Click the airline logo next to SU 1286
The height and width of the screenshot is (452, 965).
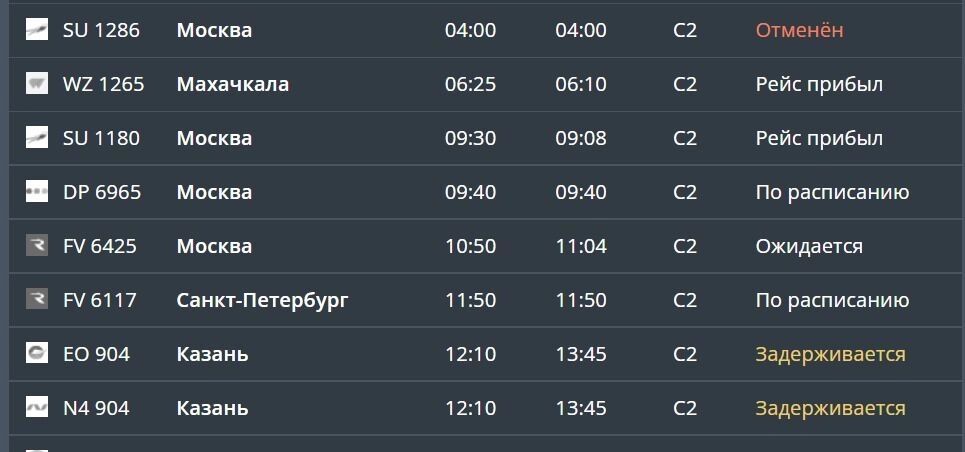tap(37, 30)
